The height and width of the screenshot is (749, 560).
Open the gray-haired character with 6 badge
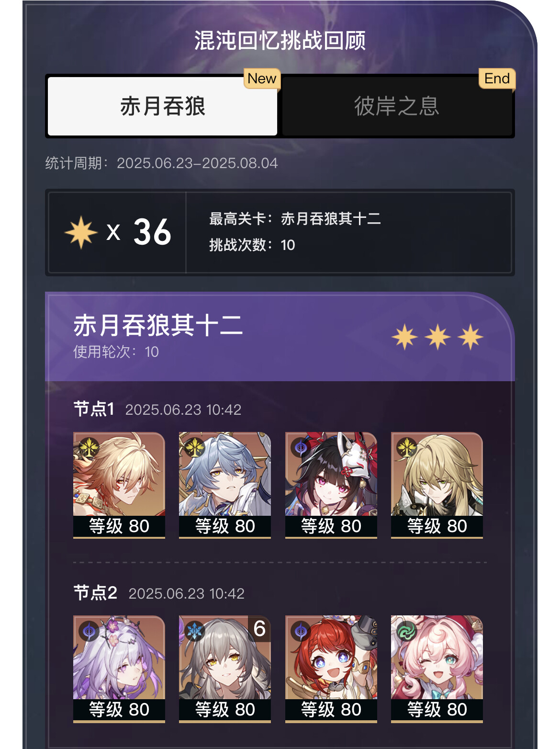[x=225, y=669]
